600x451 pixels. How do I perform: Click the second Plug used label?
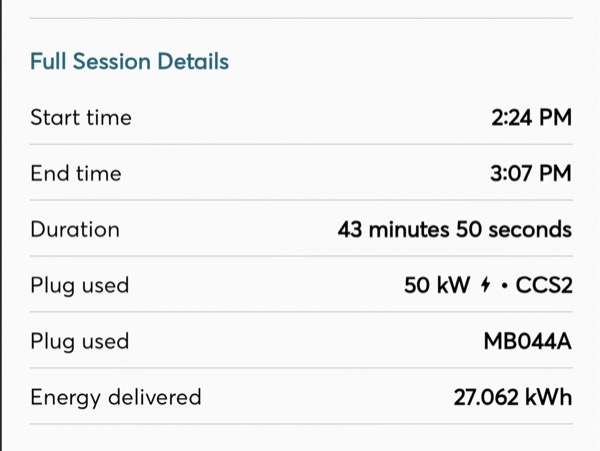80,342
